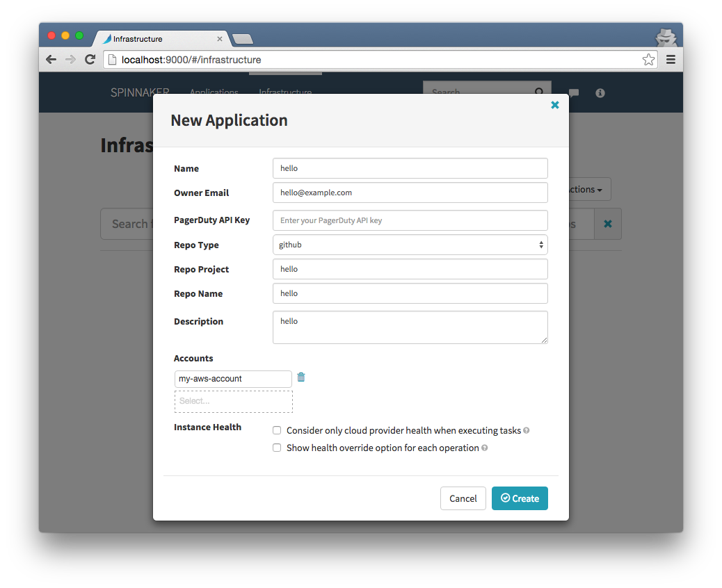Screen dimensions: 722x588
Task: Click help icon next to cloud provider health
Action: 527,431
